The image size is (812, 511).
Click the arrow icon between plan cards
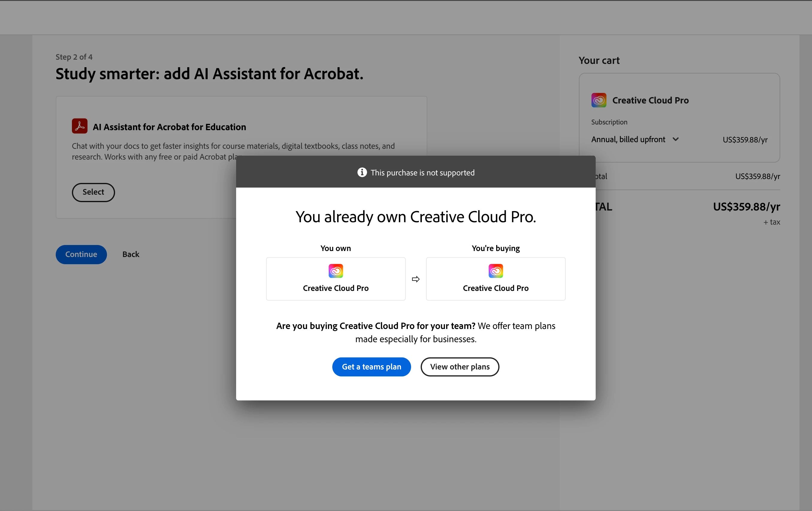point(416,279)
